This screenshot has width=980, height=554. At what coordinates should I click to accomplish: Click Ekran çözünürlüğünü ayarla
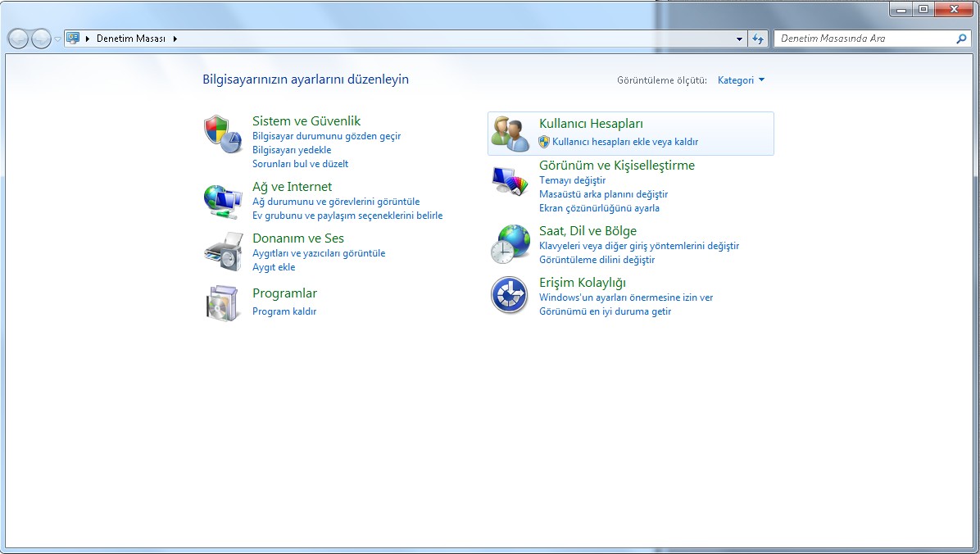pyautogui.click(x=599, y=208)
